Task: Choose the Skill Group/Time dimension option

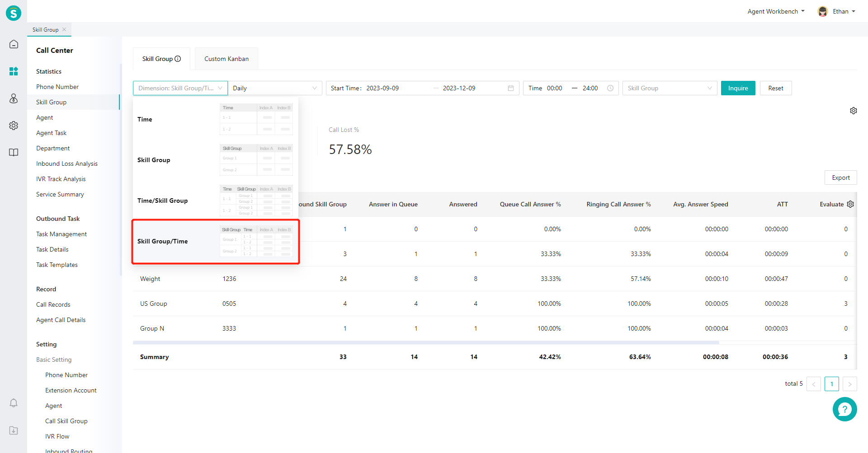Action: (x=215, y=241)
